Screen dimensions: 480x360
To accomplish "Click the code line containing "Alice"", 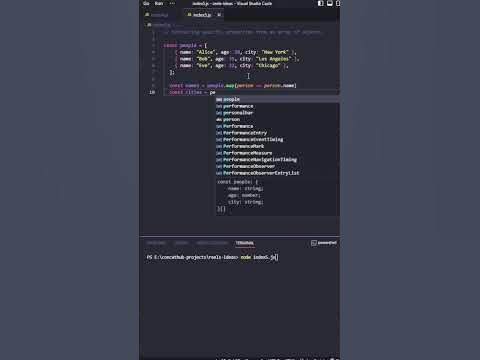I will (236, 52).
